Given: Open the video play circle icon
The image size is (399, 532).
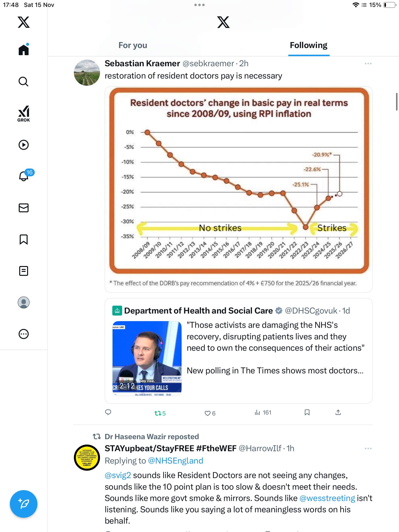Looking at the screenshot, I should tap(24, 145).
